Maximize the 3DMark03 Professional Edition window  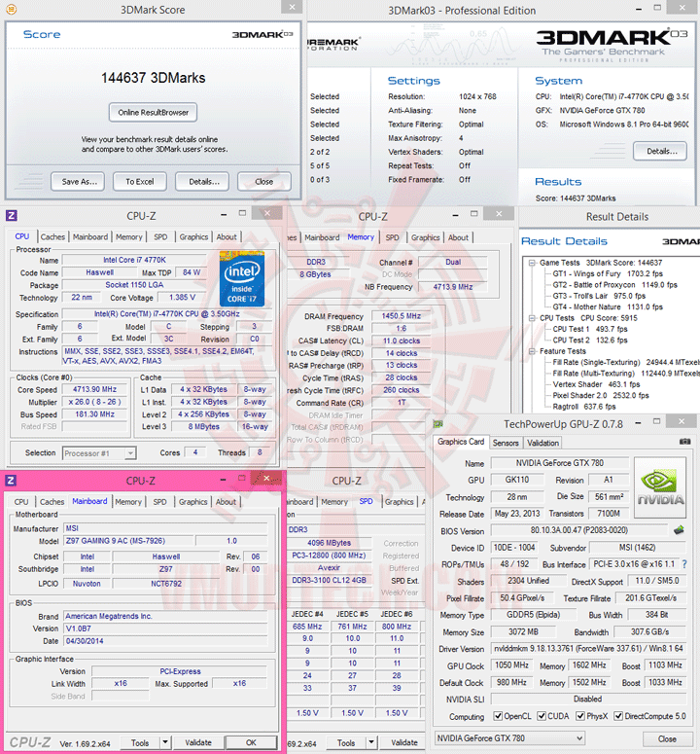(x=657, y=8)
